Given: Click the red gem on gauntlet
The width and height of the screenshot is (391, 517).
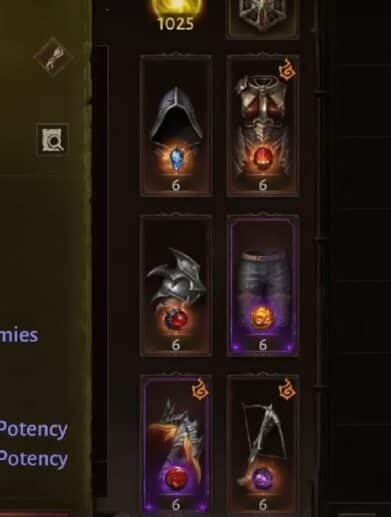Looking at the screenshot, I should click(x=175, y=477).
